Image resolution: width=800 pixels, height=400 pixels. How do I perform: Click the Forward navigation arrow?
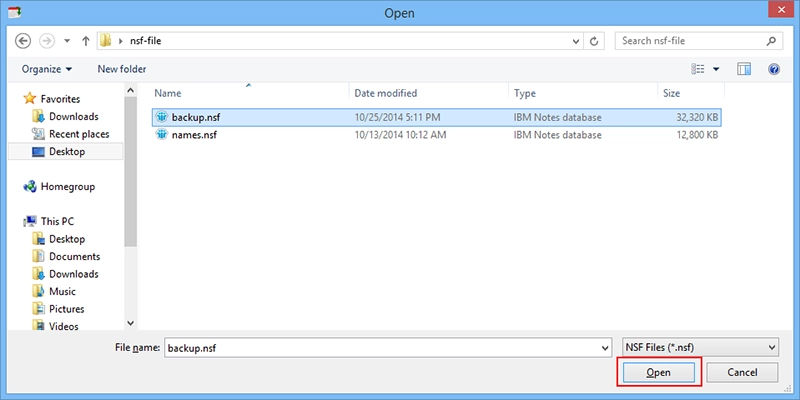point(47,41)
